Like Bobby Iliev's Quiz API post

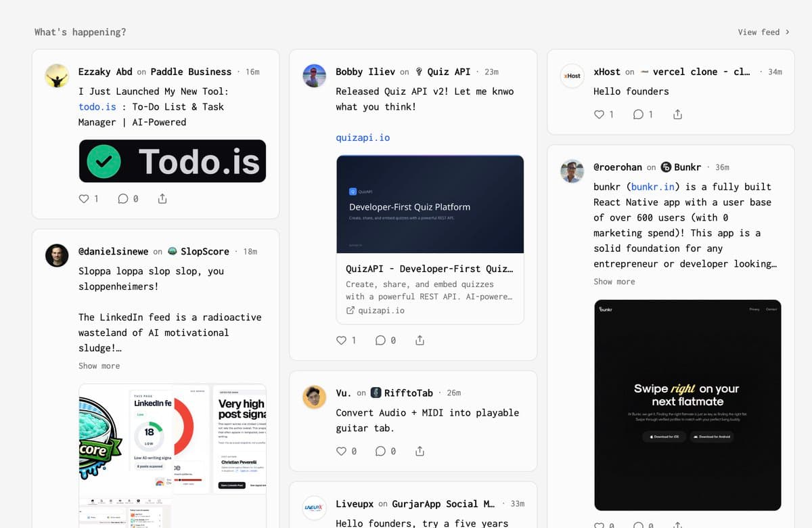coord(342,340)
